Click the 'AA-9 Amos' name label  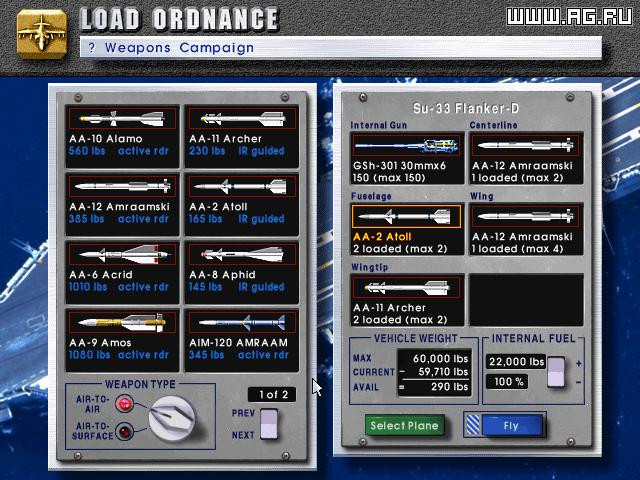pyautogui.click(x=100, y=342)
